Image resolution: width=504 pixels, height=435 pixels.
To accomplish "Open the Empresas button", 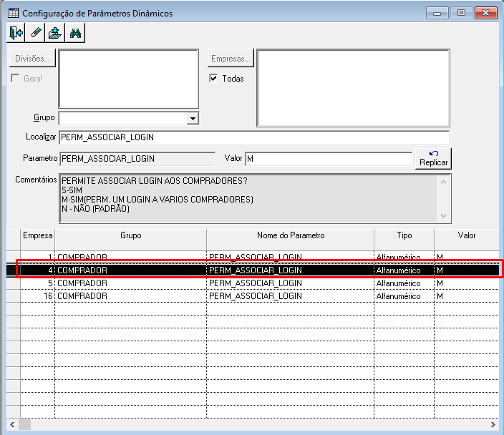I will 231,59.
